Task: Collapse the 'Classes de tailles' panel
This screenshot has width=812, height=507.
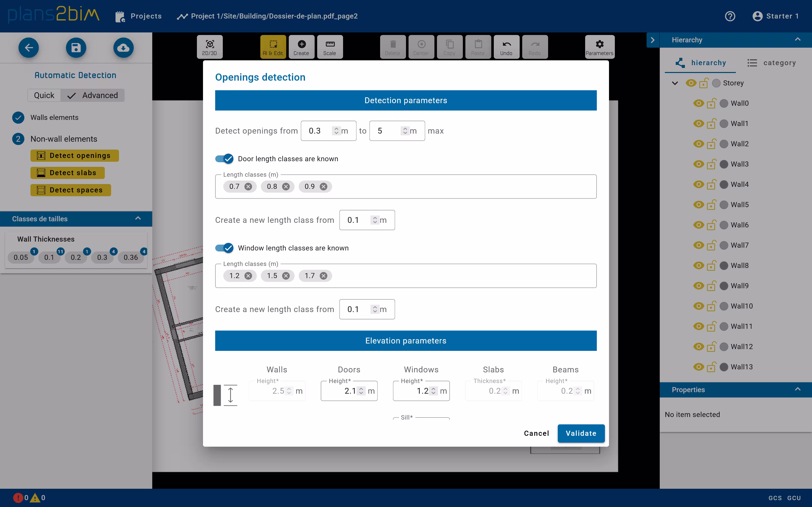Action: coord(138,219)
